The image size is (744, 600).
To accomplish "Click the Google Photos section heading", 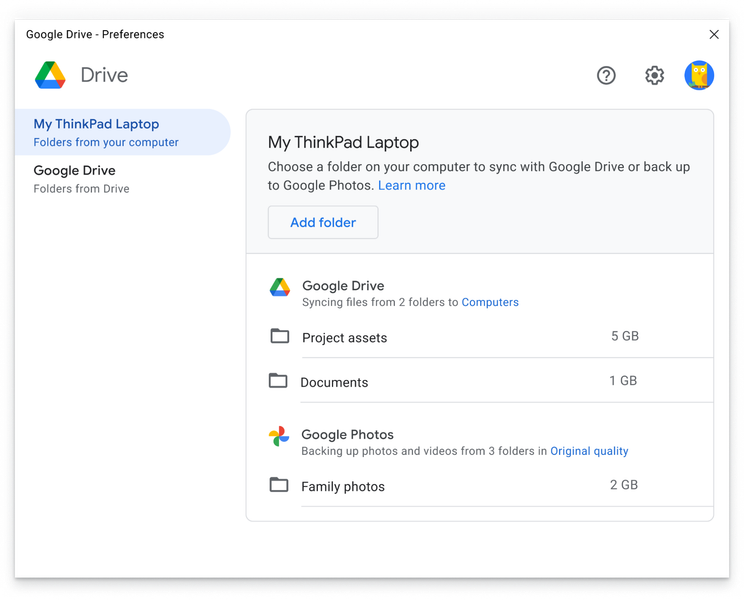I will coord(348,435).
